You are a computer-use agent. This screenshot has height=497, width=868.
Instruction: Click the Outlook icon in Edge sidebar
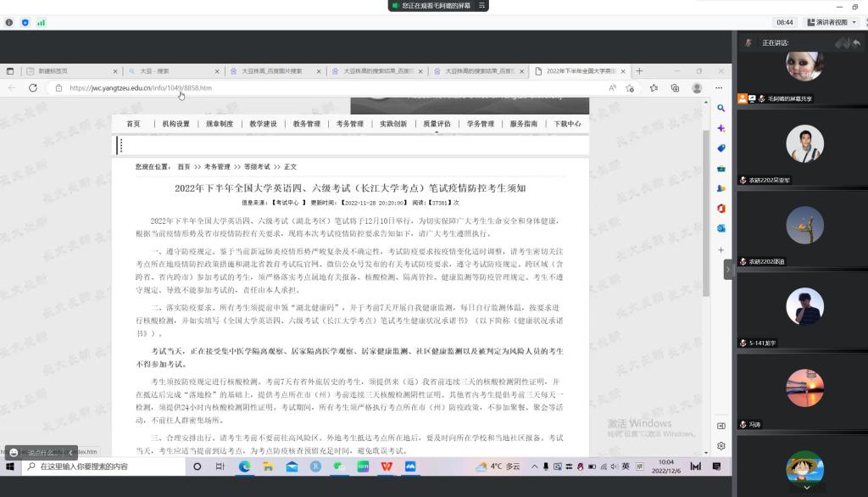click(721, 228)
